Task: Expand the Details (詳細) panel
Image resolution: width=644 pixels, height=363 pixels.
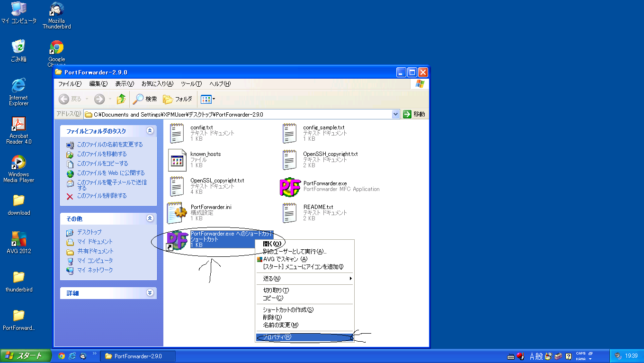Action: (150, 293)
